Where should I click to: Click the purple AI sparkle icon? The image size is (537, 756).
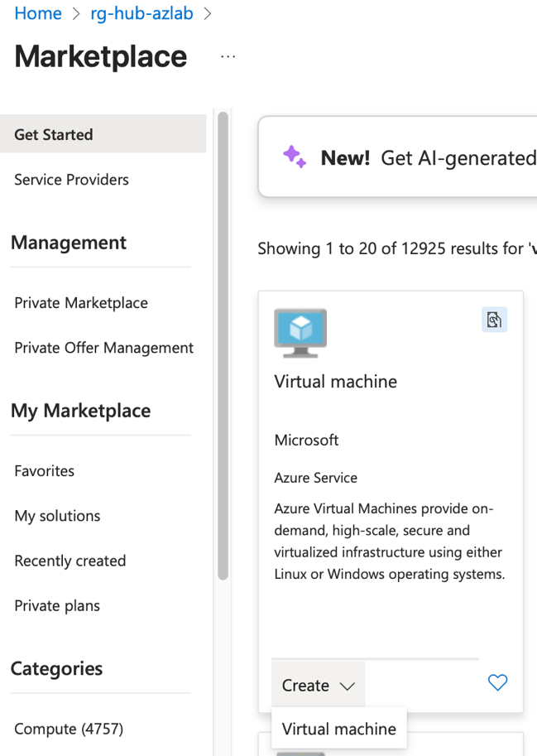[295, 156]
